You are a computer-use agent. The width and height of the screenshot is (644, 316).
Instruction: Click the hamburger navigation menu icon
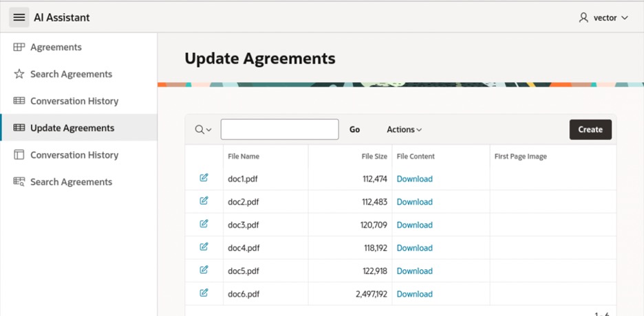tap(19, 17)
